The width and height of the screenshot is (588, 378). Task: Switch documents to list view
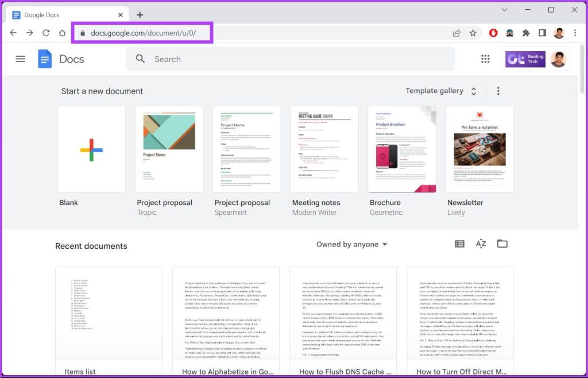coord(459,244)
